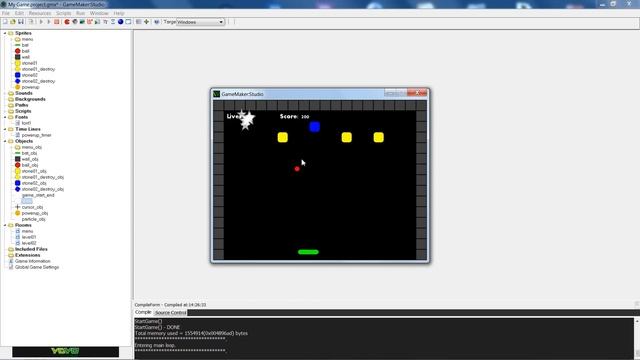Select the Sounds folder in resource tree

click(x=24, y=93)
